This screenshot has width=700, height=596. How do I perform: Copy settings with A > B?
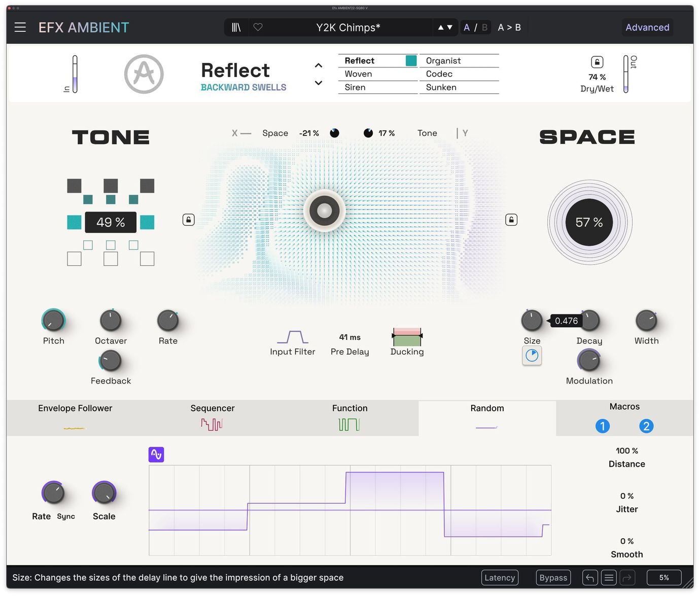[x=509, y=27]
